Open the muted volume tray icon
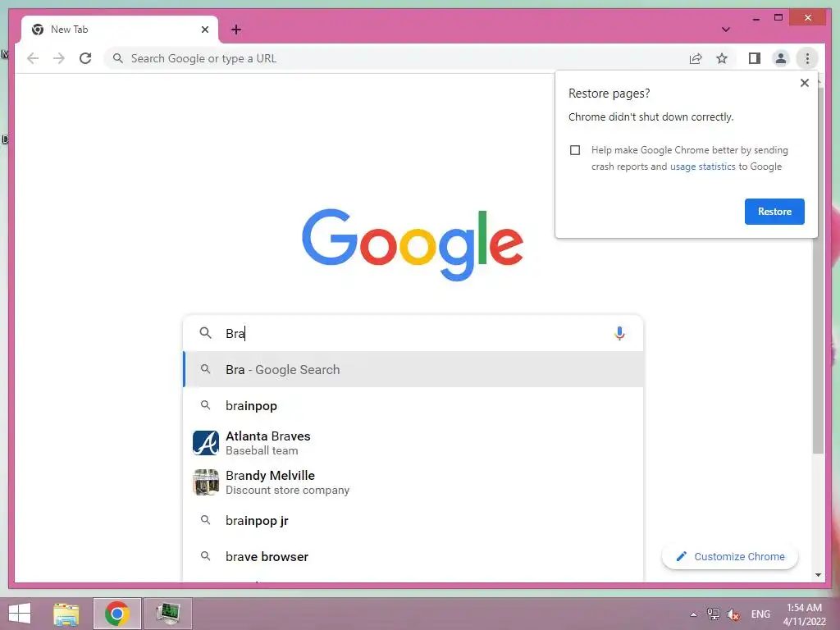The width and height of the screenshot is (840, 630). coord(733,614)
